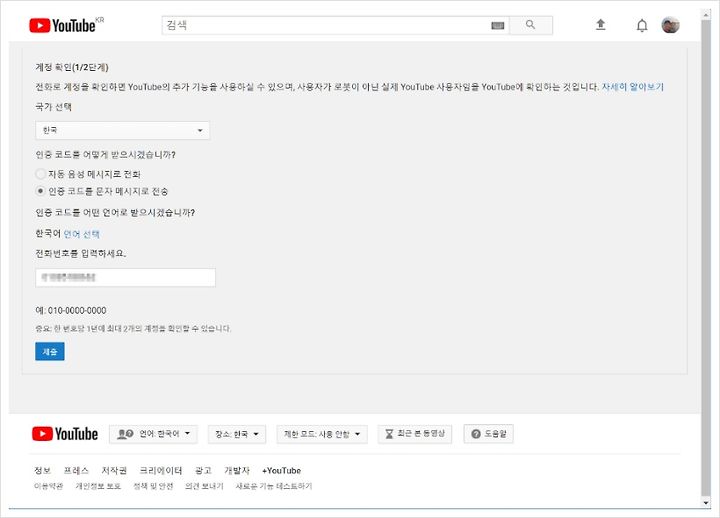Screen dimensions: 720x518
Task: Click the footer YouTube logo
Action: point(65,434)
